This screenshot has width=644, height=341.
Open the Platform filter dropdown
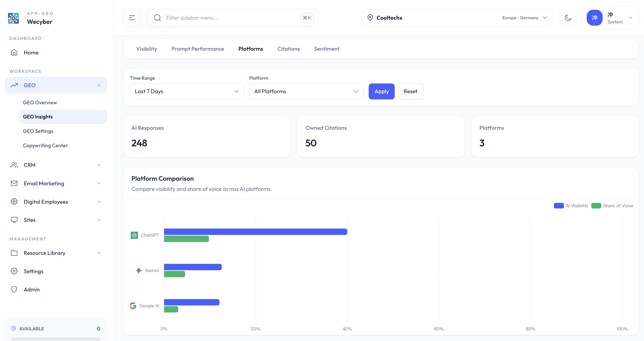coord(306,91)
